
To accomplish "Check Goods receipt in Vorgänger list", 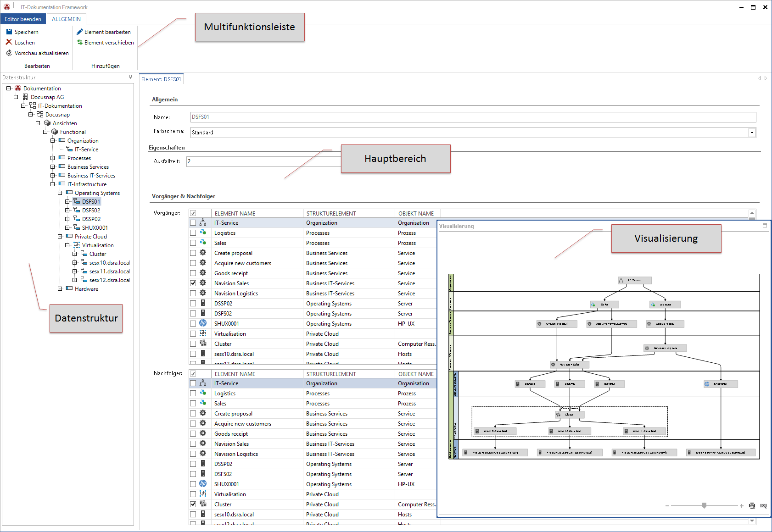I will [193, 273].
